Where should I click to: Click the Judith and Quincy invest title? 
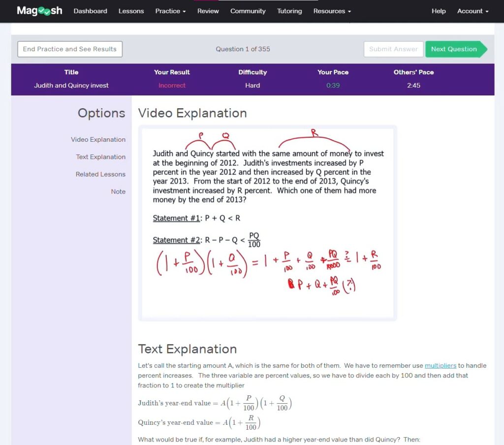click(x=71, y=86)
